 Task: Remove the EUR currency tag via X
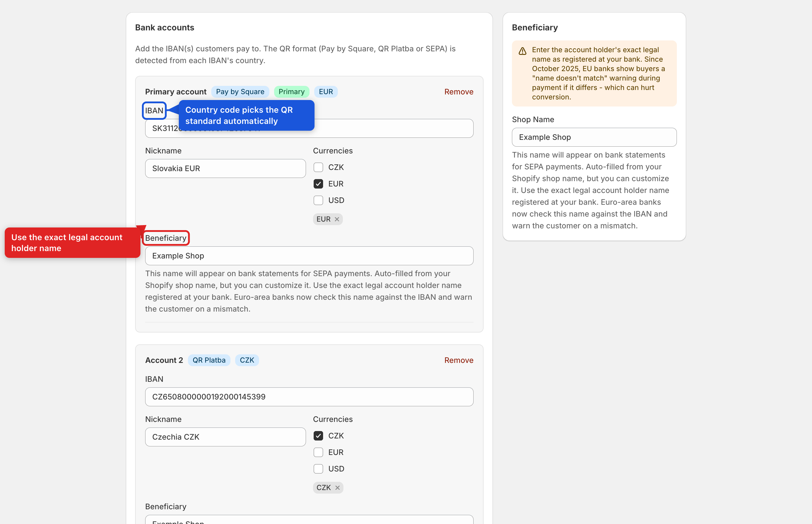click(337, 219)
